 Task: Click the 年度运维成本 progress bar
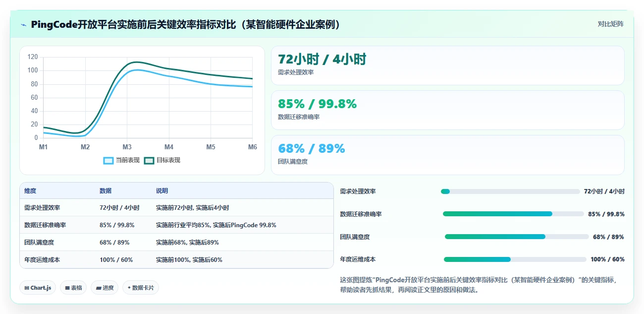(515, 259)
